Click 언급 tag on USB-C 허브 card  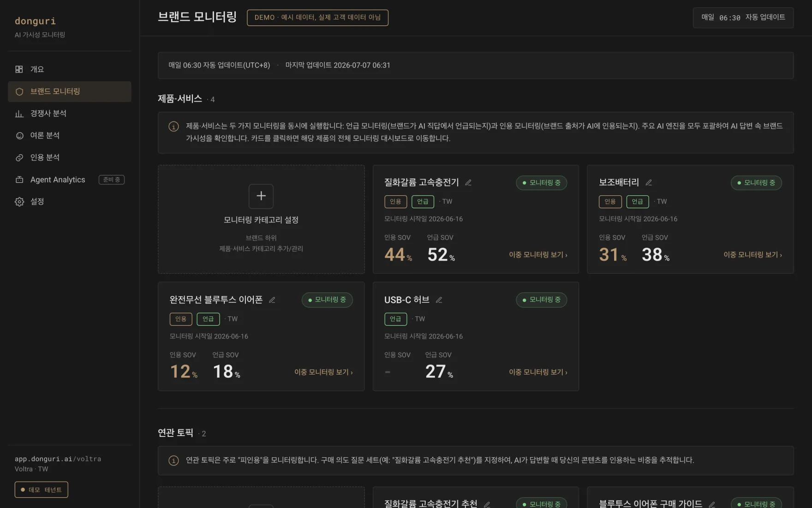coord(395,319)
